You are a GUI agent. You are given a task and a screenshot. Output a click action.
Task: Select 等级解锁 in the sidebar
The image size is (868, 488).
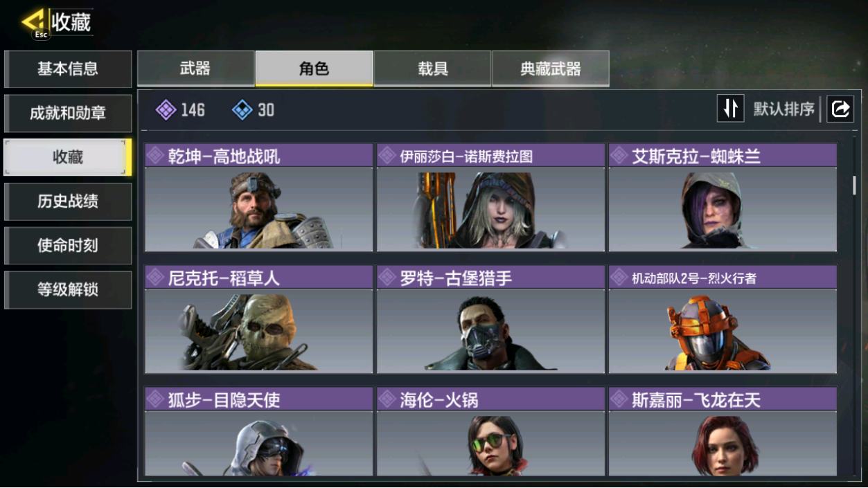68,290
